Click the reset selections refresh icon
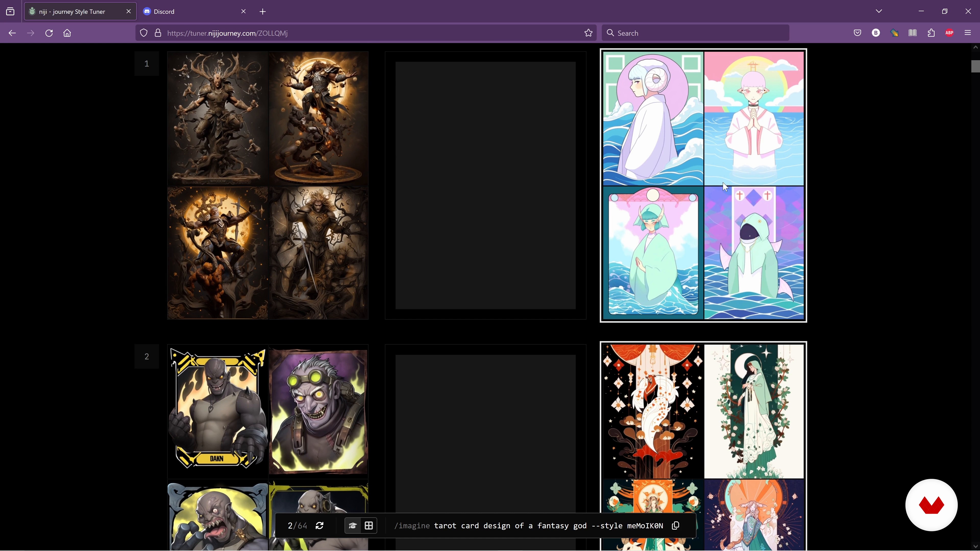The width and height of the screenshot is (980, 551). pos(320,525)
